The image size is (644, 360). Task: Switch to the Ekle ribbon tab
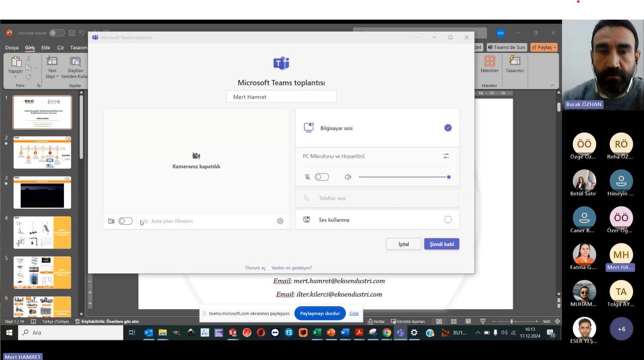(46, 48)
